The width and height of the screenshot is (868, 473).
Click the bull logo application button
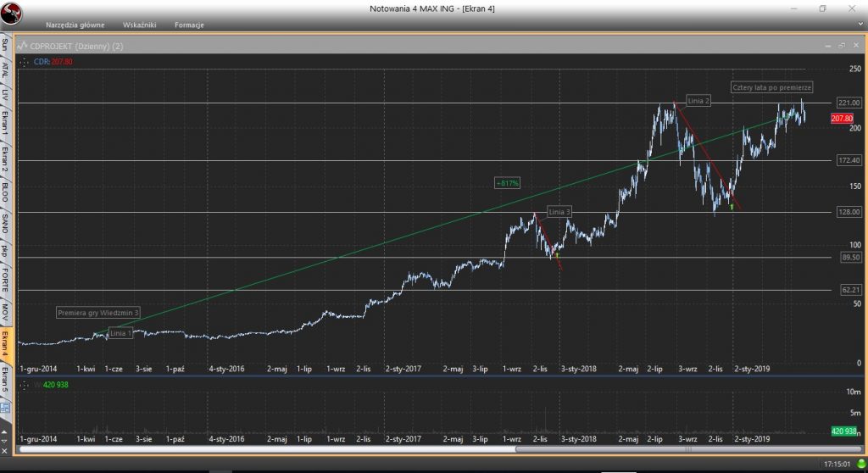(x=11, y=13)
